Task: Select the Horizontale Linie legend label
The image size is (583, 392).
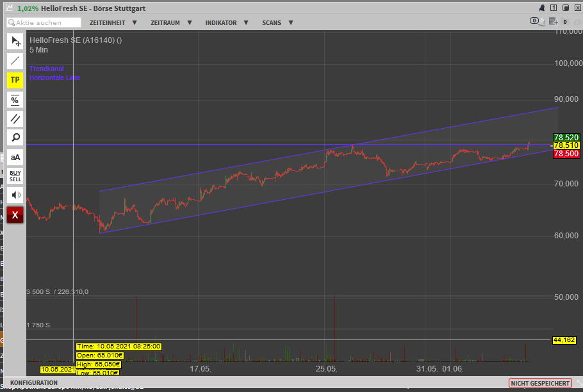Action: [54, 78]
